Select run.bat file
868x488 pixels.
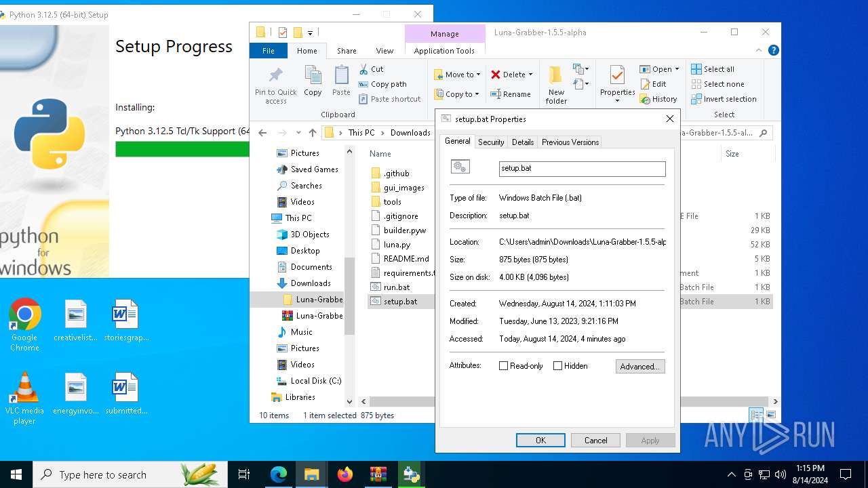396,287
